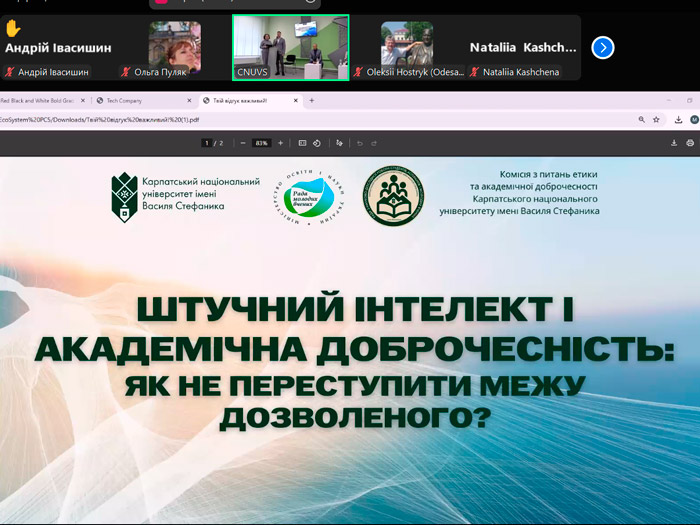Rotate the PDF document
This screenshot has height=525, width=700.
click(x=317, y=143)
